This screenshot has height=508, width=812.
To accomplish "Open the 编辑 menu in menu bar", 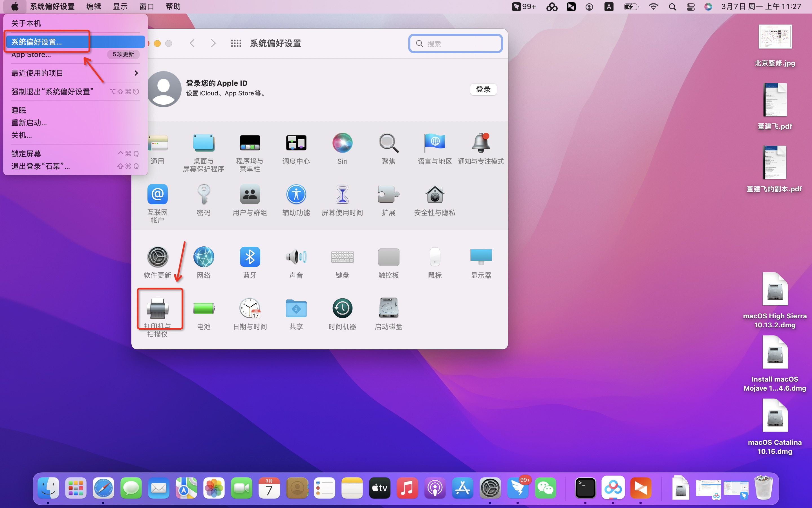I will [x=94, y=6].
